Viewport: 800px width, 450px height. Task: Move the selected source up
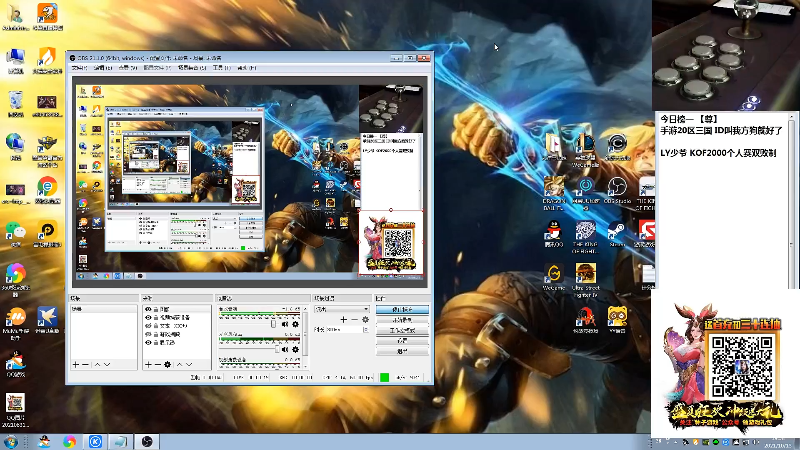click(x=180, y=365)
